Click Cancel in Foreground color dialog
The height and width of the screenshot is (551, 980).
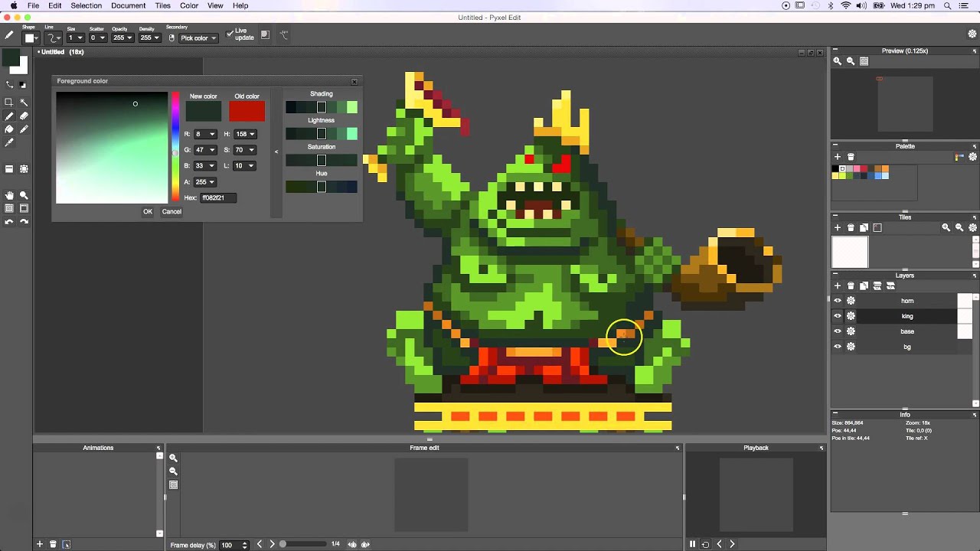click(x=171, y=212)
